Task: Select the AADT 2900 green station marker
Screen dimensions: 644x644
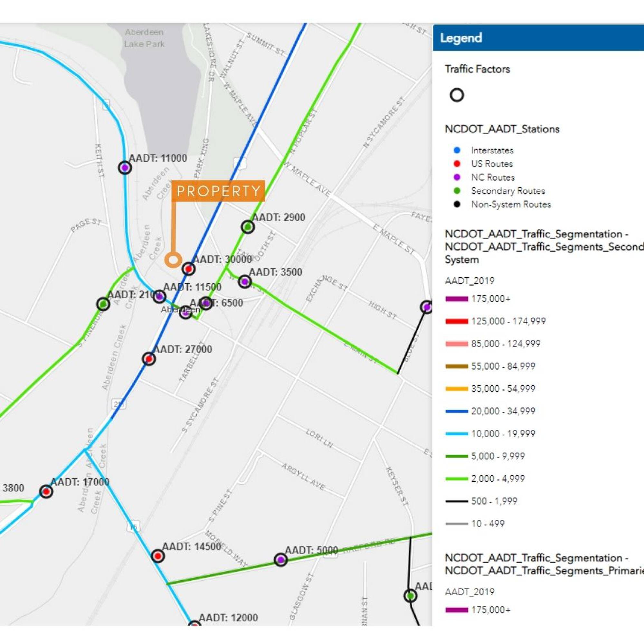Action: pyautogui.click(x=248, y=227)
